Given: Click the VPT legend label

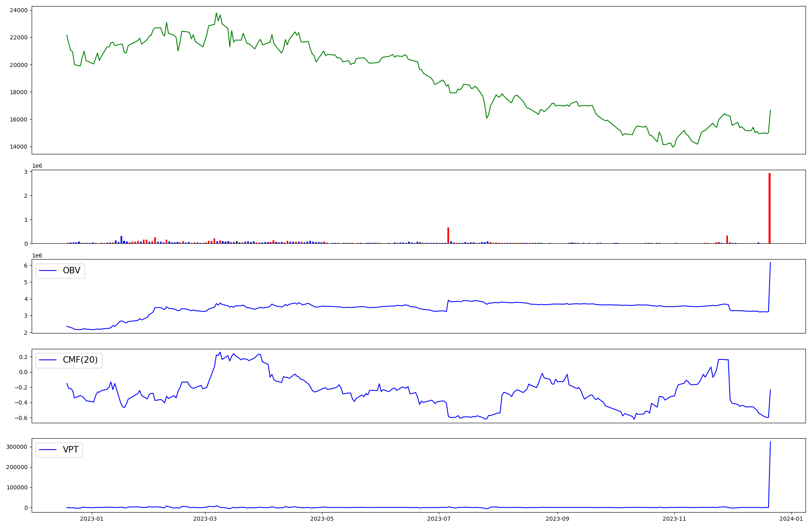Looking at the screenshot, I should [71, 450].
